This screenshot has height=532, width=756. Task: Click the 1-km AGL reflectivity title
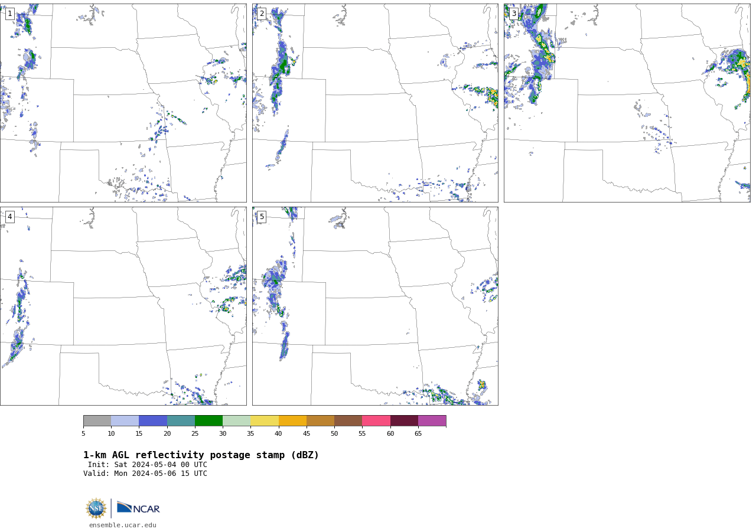201,455
